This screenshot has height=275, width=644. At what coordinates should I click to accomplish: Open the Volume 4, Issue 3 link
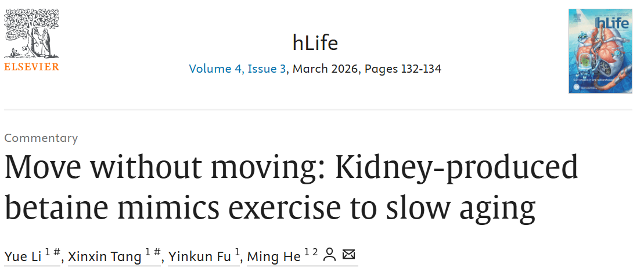tap(238, 69)
